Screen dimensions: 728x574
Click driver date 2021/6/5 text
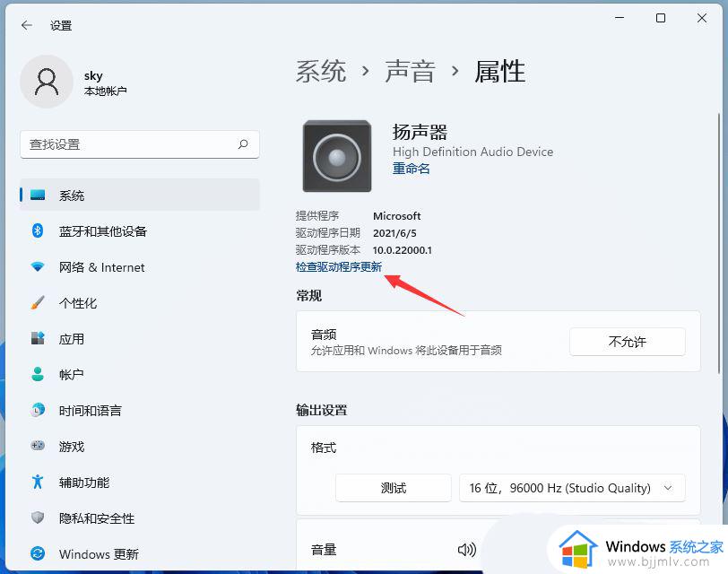tap(394, 232)
